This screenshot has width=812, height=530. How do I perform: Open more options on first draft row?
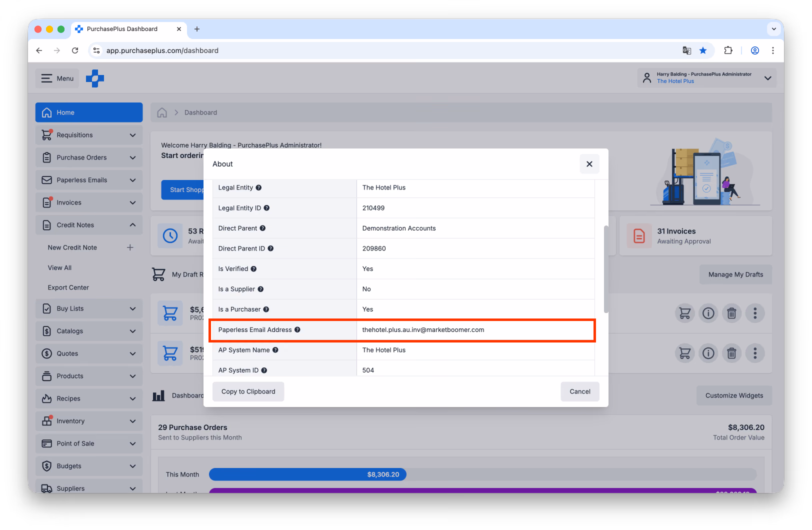click(x=755, y=313)
